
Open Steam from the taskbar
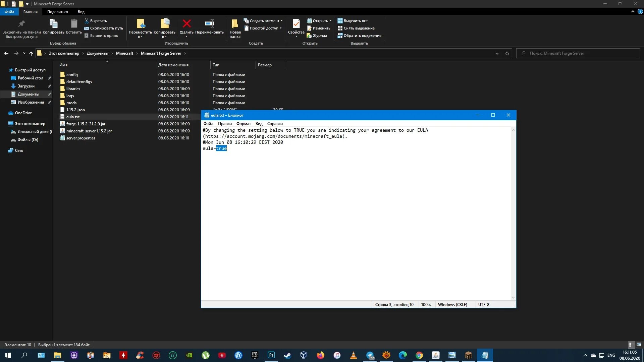[x=287, y=355]
